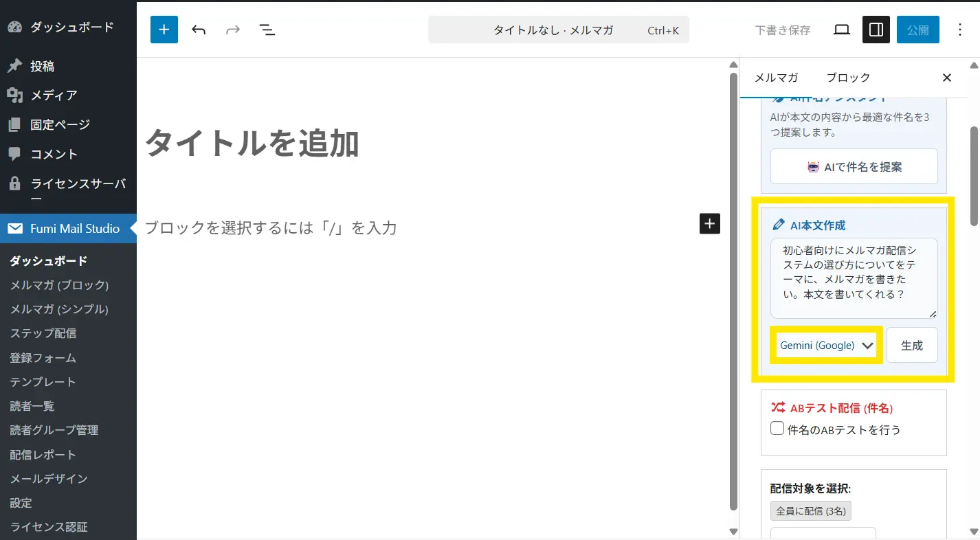Open the Gemini (Google) model dropdown
The width and height of the screenshot is (980, 540).
pyautogui.click(x=826, y=345)
